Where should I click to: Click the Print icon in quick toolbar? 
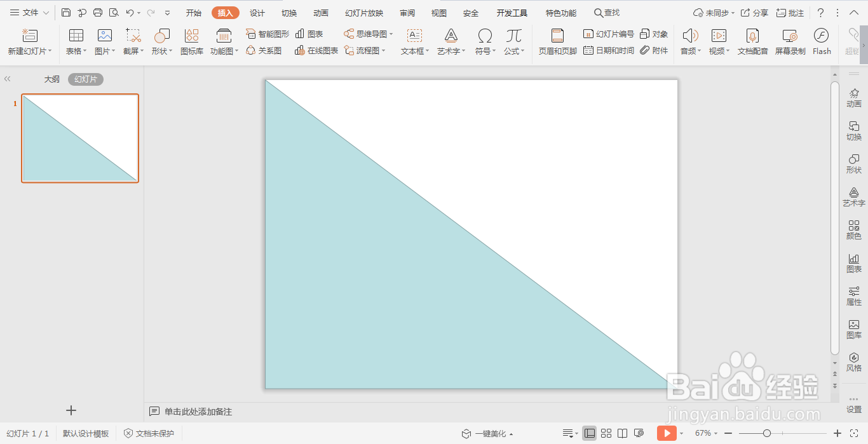click(98, 13)
